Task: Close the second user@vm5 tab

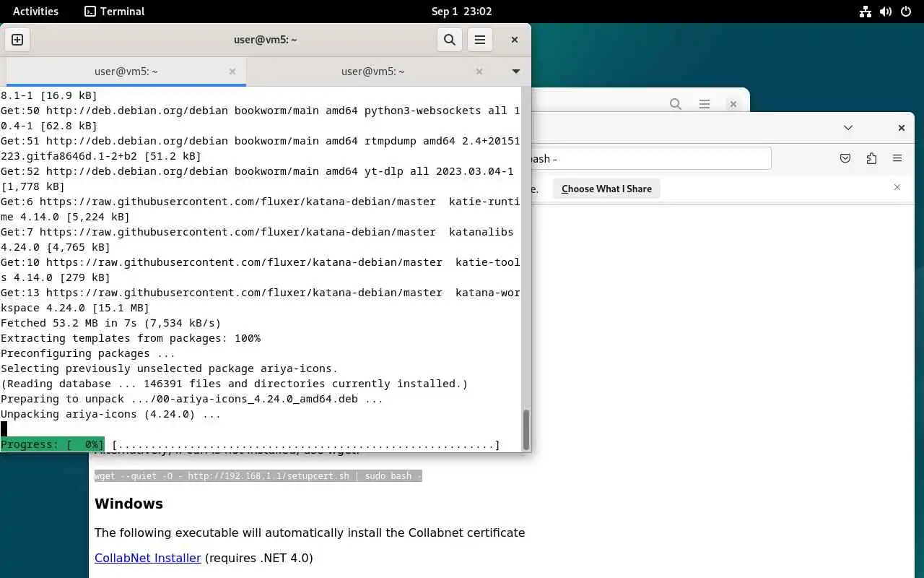Action: click(479, 72)
